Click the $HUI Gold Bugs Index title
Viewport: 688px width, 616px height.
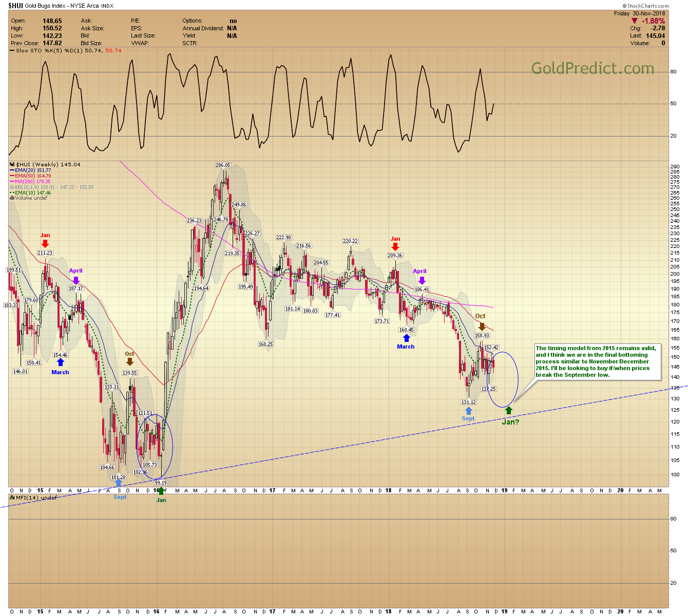tap(61, 6)
